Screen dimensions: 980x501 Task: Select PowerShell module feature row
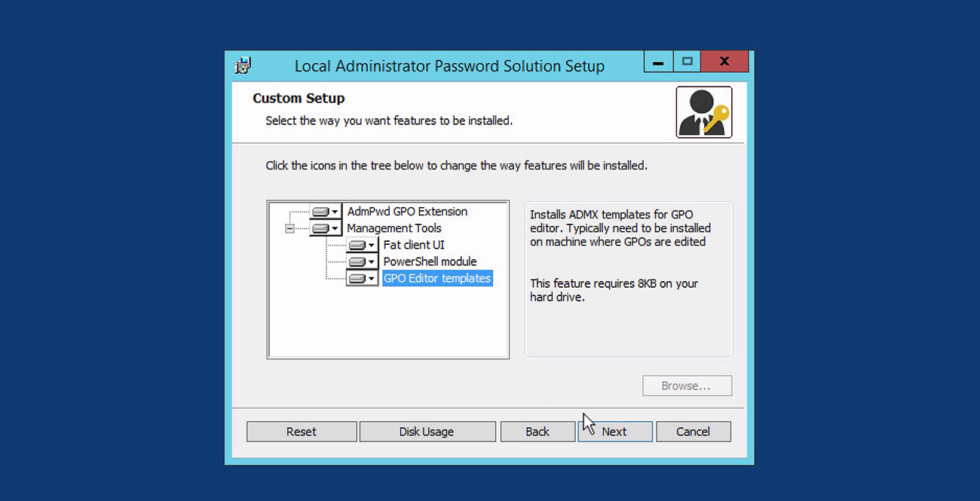(430, 261)
